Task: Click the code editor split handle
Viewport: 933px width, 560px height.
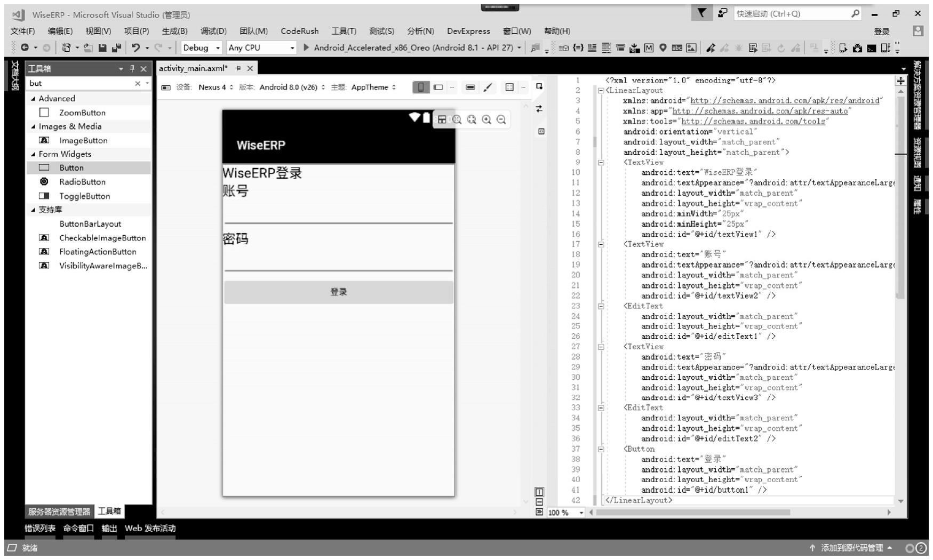Action: pos(901,81)
